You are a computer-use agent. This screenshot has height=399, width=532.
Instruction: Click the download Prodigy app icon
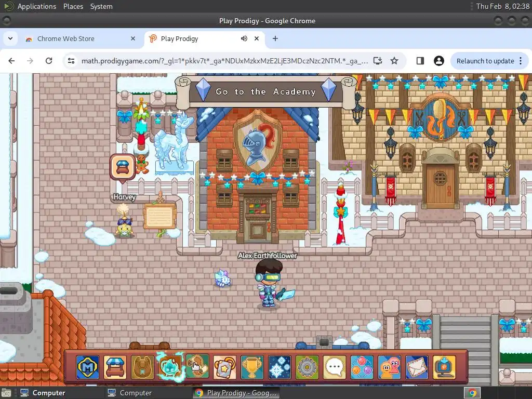pyautogui.click(x=445, y=367)
